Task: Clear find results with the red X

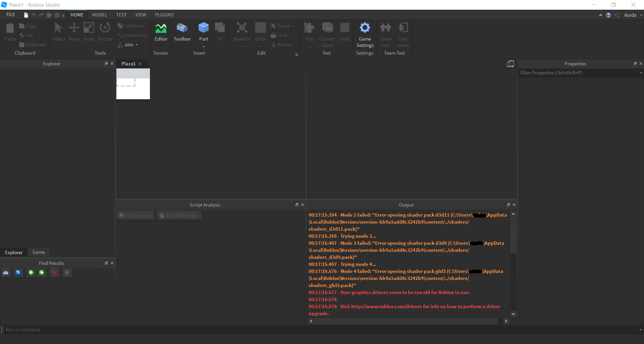Action: pyautogui.click(x=54, y=273)
